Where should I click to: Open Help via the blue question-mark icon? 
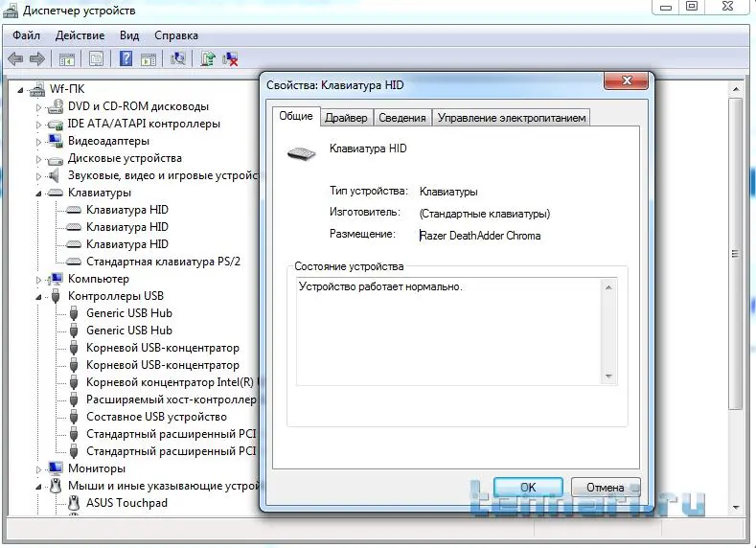126,58
